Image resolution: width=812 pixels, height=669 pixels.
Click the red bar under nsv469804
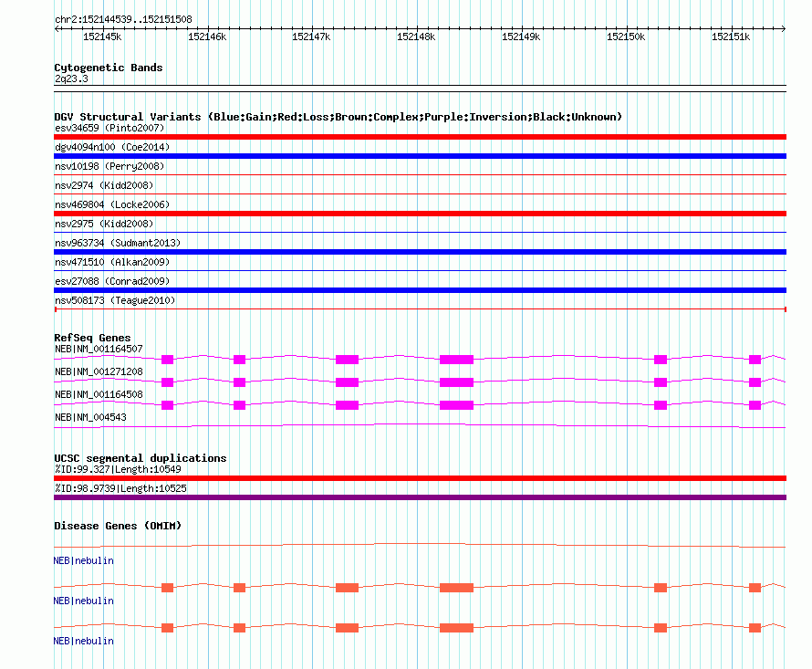420,214
